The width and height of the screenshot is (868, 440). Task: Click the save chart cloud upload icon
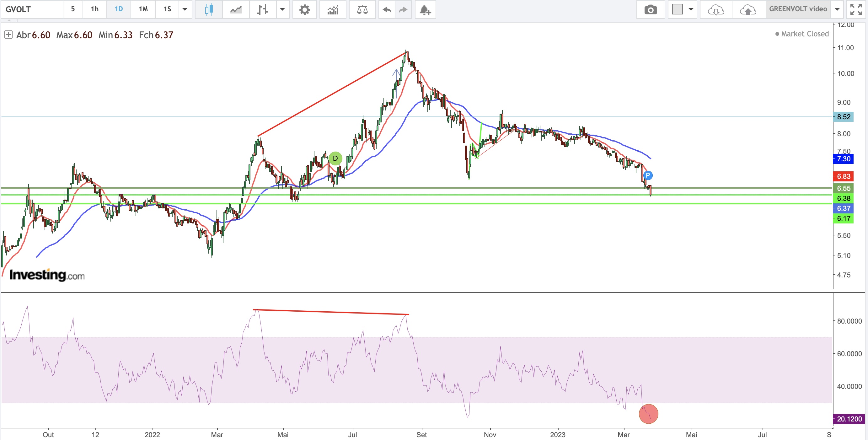748,9
